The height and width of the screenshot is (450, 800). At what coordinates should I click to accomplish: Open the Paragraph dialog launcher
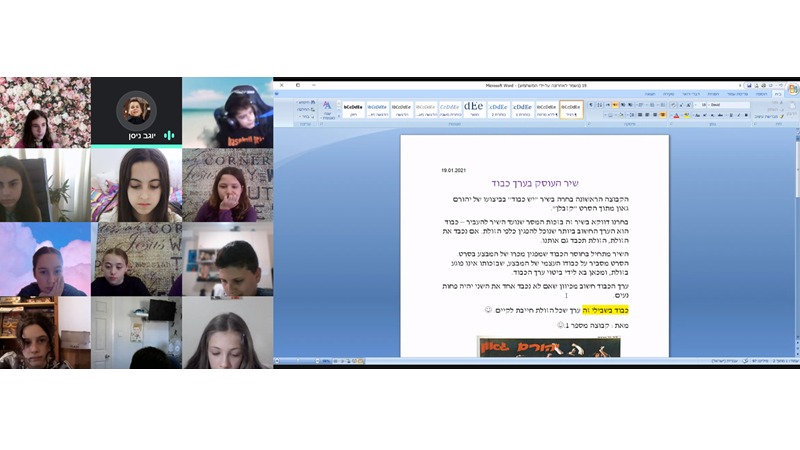(588, 124)
